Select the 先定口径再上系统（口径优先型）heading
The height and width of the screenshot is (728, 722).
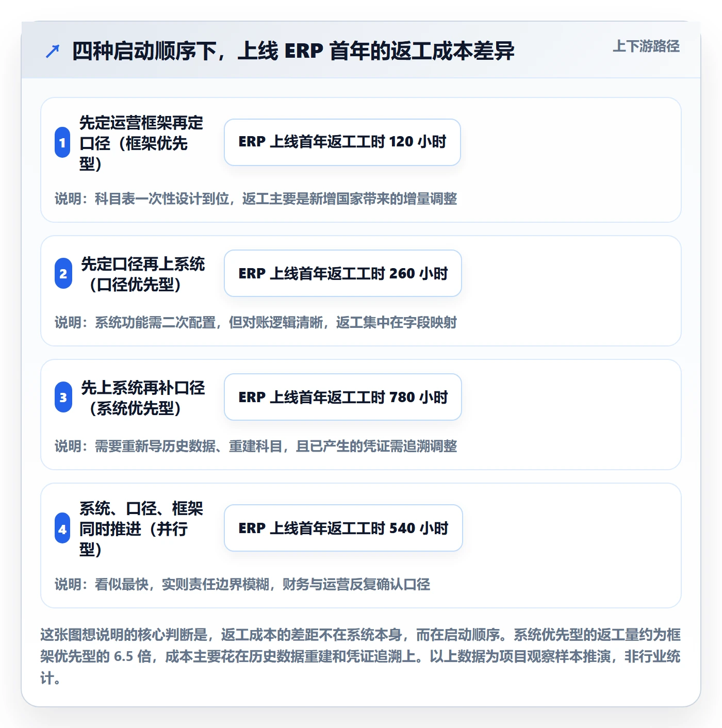click(x=143, y=274)
